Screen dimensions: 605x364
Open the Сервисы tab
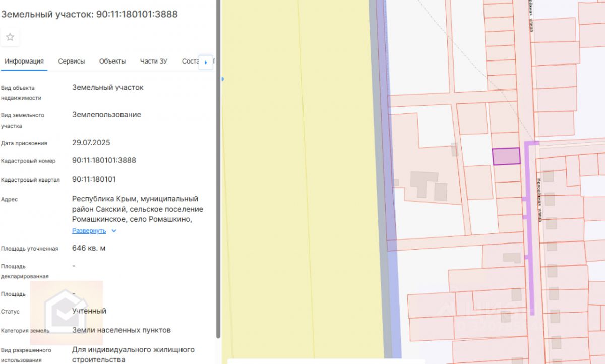pos(72,62)
